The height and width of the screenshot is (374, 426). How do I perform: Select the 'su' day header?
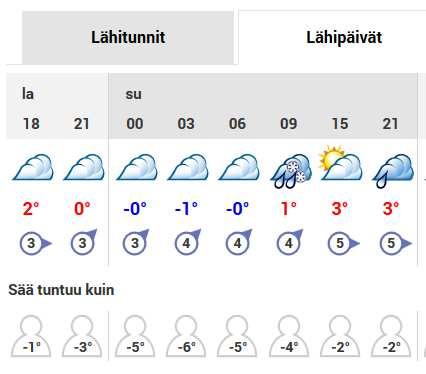(x=133, y=94)
